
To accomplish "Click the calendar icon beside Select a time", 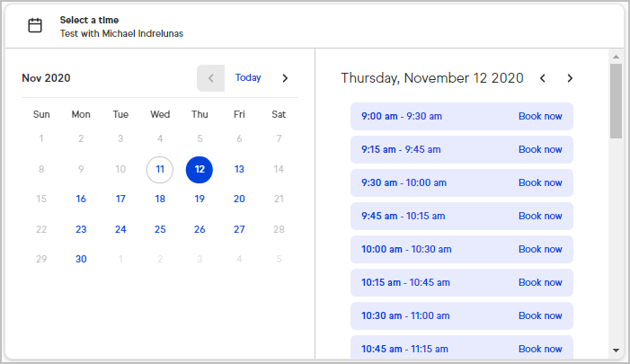I will pos(35,25).
